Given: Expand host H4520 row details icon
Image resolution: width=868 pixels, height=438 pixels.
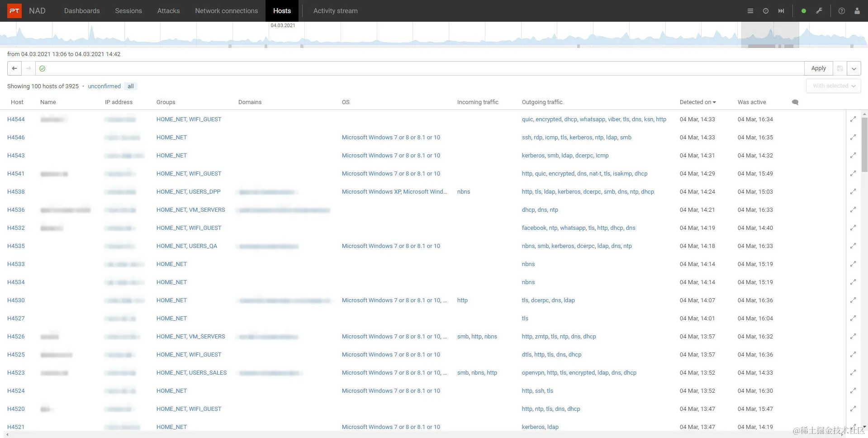Looking at the screenshot, I should click(853, 409).
